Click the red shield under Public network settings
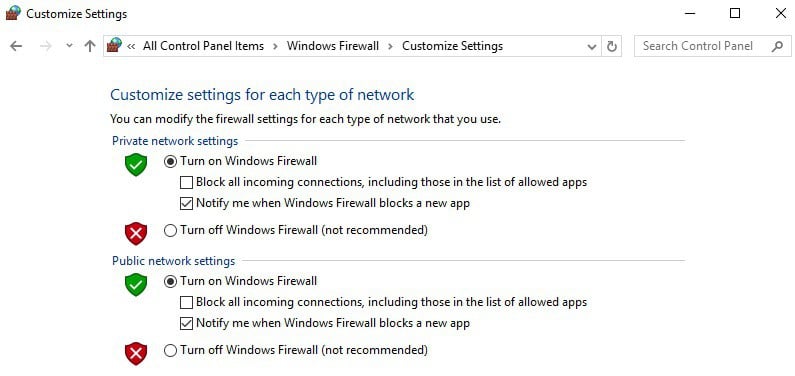795x376 pixels. coord(136,354)
